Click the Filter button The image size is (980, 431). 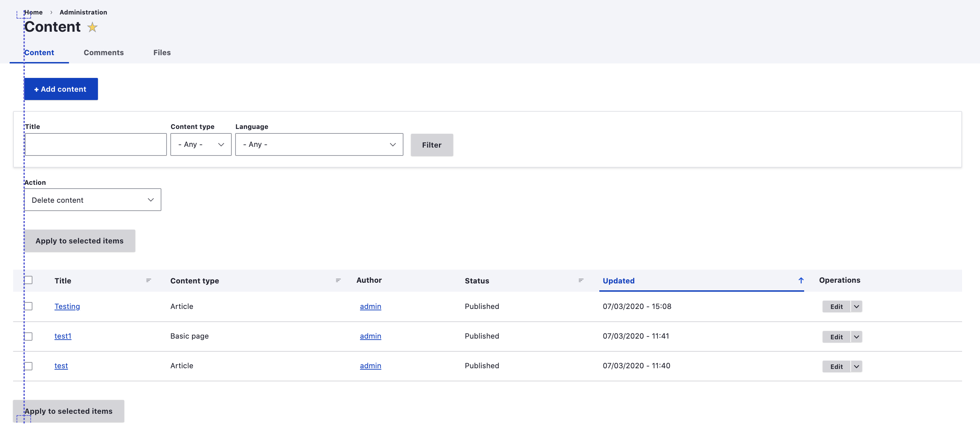coord(431,145)
